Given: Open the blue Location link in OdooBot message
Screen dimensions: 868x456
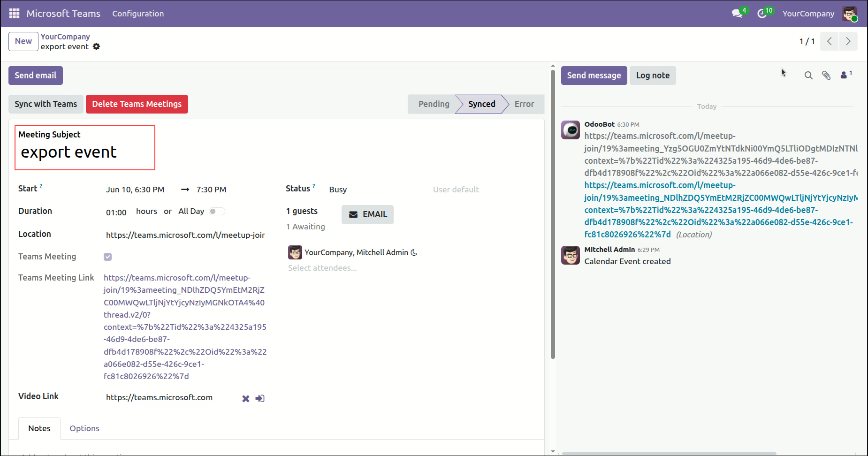Looking at the screenshot, I should tap(720, 210).
